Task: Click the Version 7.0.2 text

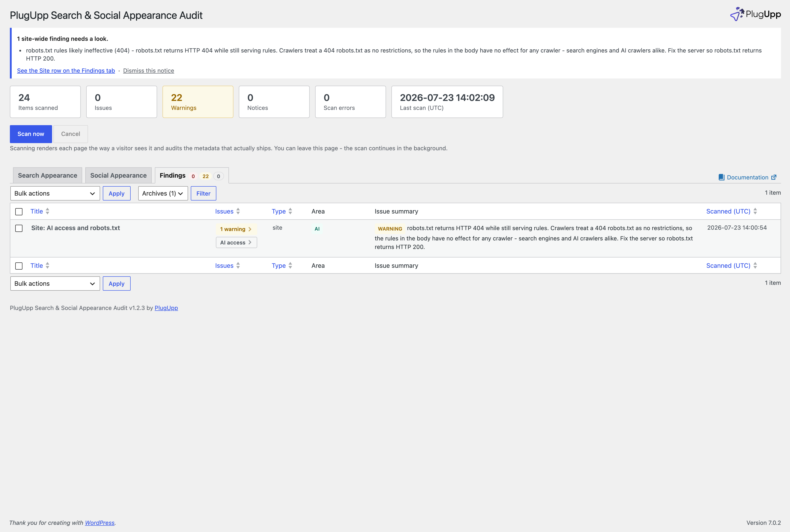Action: point(764,523)
